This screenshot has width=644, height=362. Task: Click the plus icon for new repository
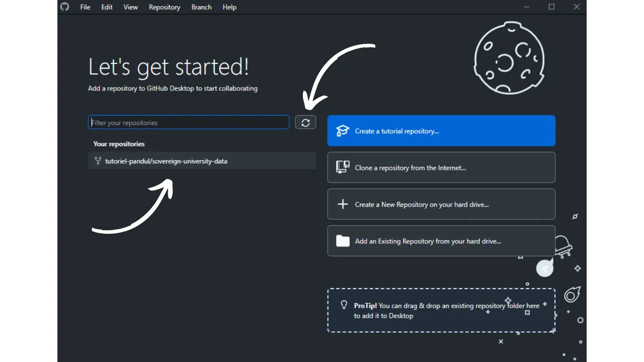343,204
